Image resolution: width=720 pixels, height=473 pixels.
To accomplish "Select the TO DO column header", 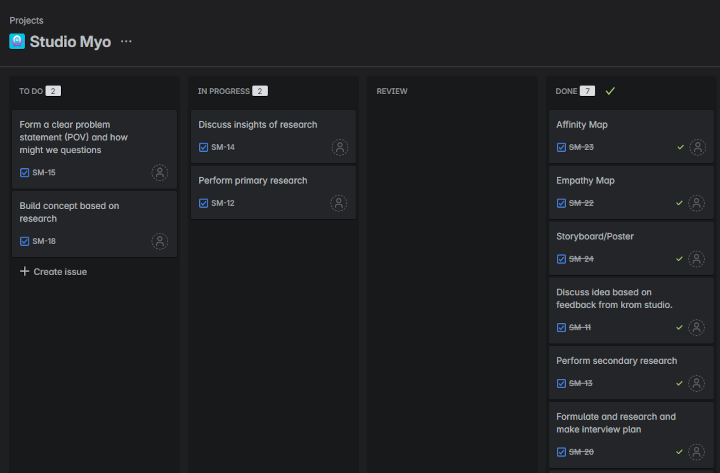I will [x=31, y=91].
